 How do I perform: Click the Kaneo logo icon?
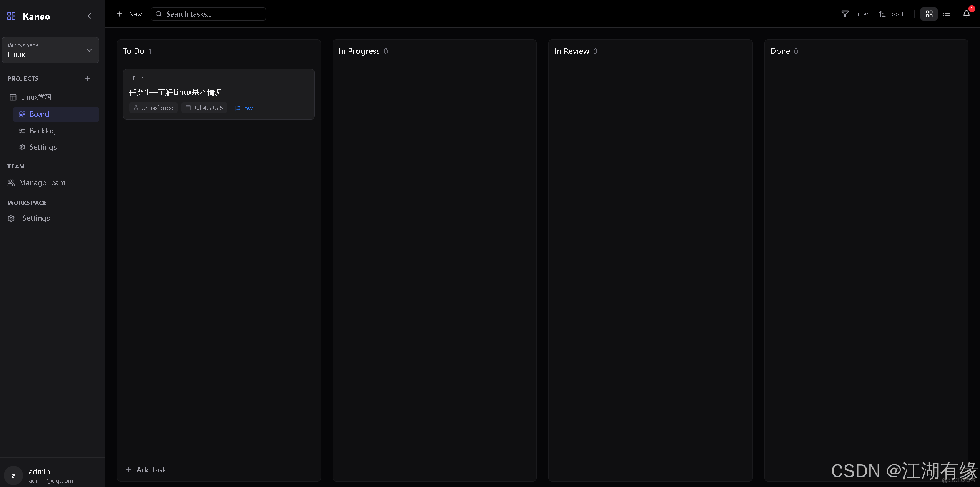(x=12, y=16)
